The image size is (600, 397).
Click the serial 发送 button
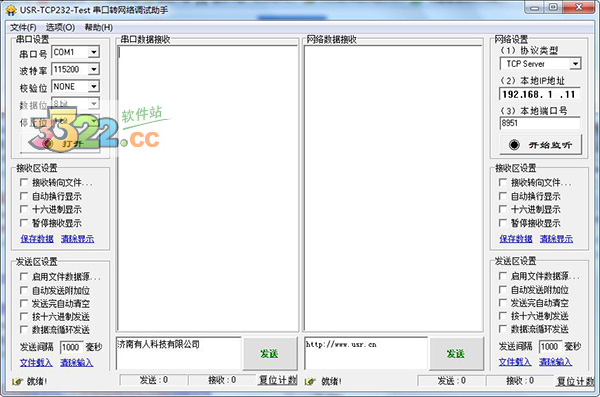tap(270, 353)
